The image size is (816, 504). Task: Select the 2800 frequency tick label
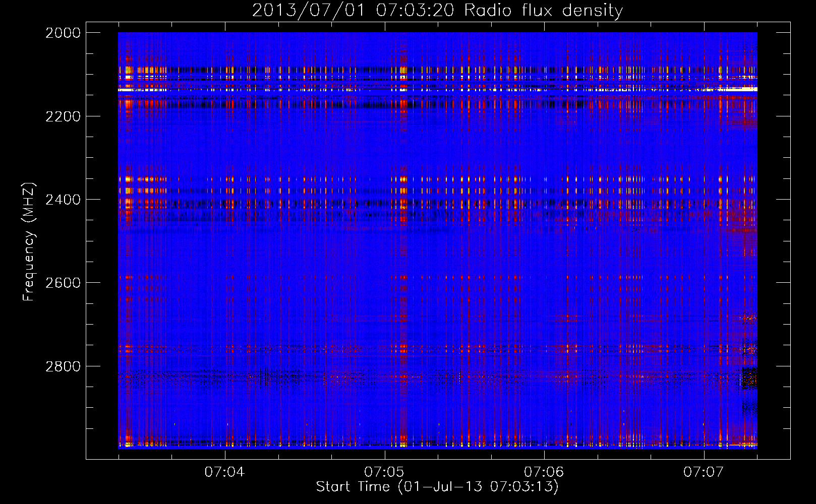(63, 366)
